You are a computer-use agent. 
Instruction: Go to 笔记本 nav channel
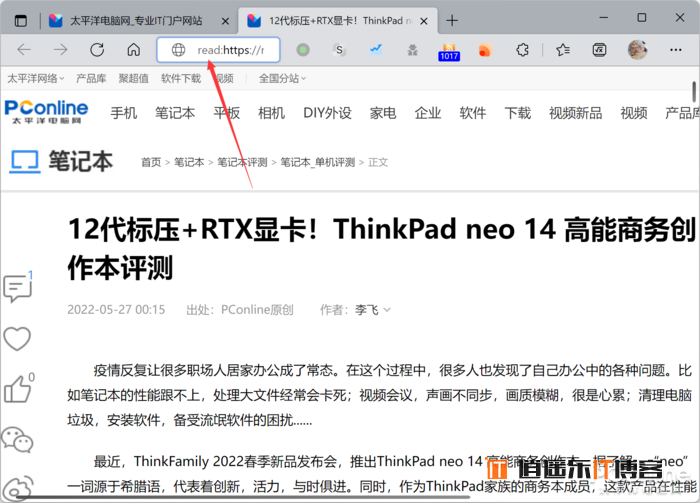175,113
